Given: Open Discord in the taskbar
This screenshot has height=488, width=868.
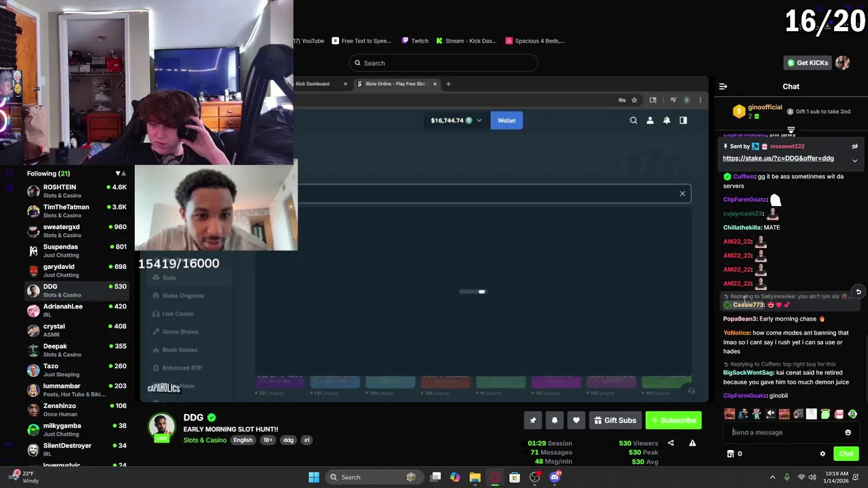Looking at the screenshot, I should [x=555, y=477].
